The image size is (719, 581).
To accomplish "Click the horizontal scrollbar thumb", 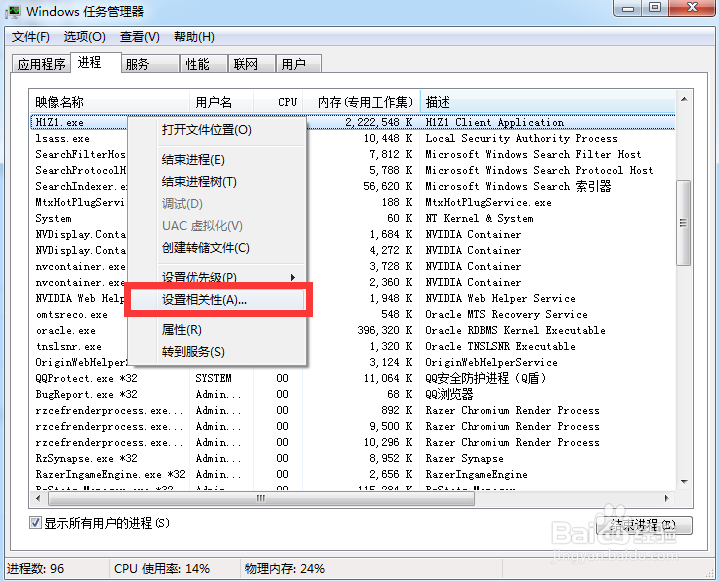I will point(261,498).
